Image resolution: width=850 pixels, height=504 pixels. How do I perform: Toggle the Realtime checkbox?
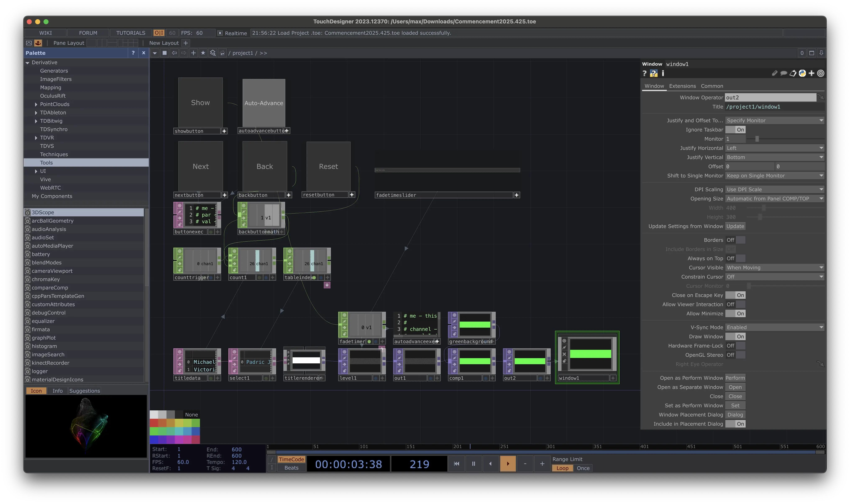coord(220,33)
